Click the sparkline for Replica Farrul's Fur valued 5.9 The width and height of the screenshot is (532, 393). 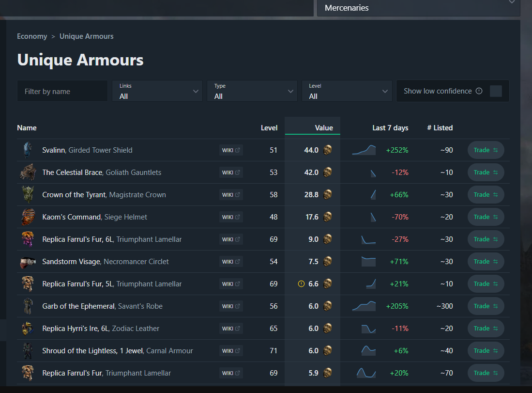pos(366,373)
